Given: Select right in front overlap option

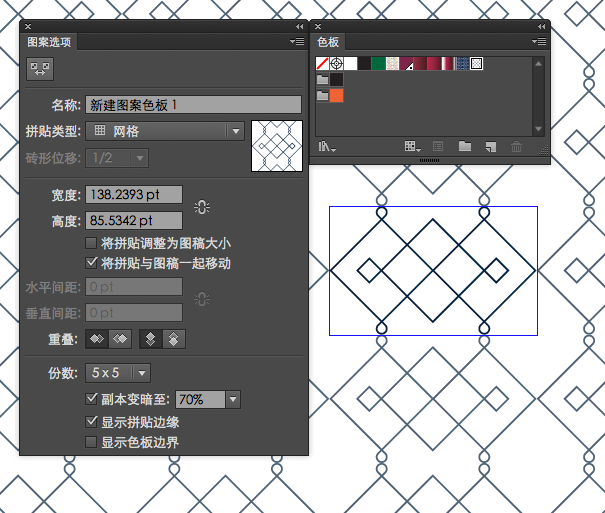Looking at the screenshot, I should coord(120,339).
